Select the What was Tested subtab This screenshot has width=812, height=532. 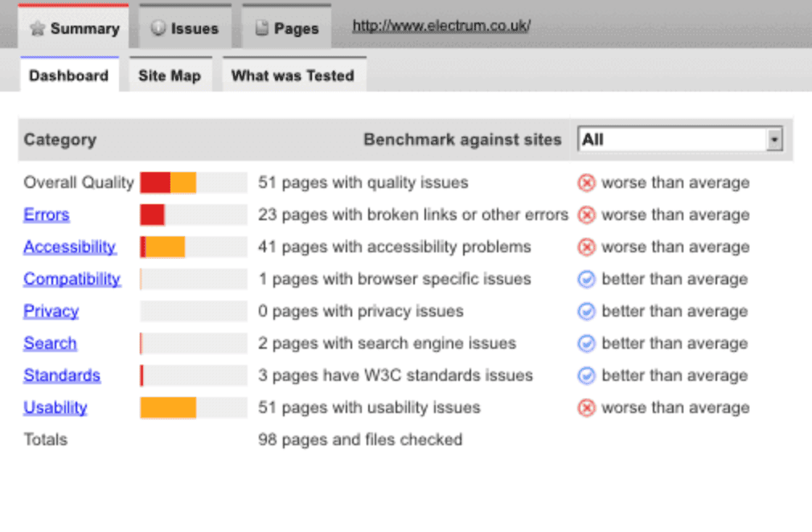[293, 76]
